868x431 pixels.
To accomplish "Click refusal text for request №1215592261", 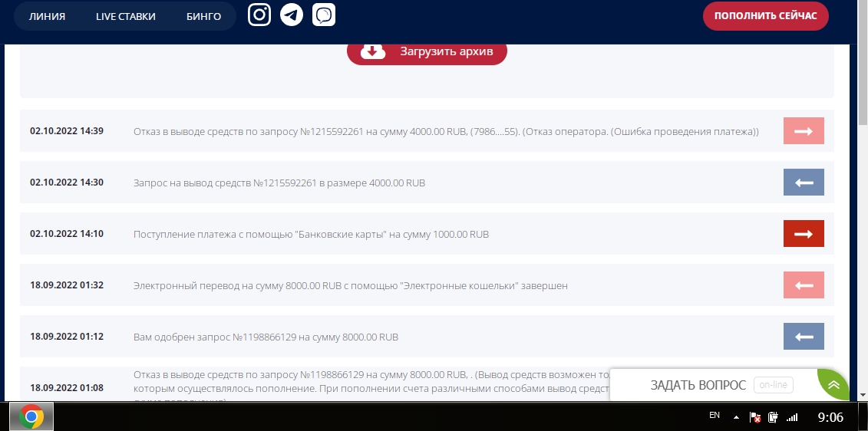I will click(x=446, y=132).
